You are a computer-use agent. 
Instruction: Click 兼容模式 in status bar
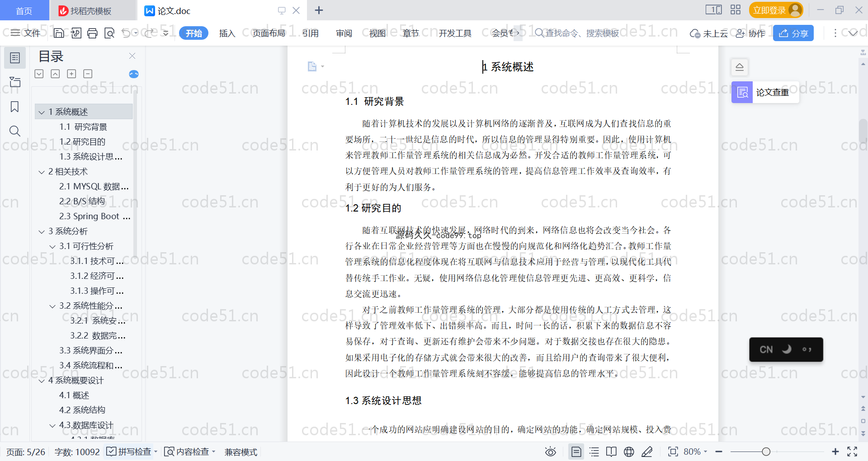tap(241, 452)
